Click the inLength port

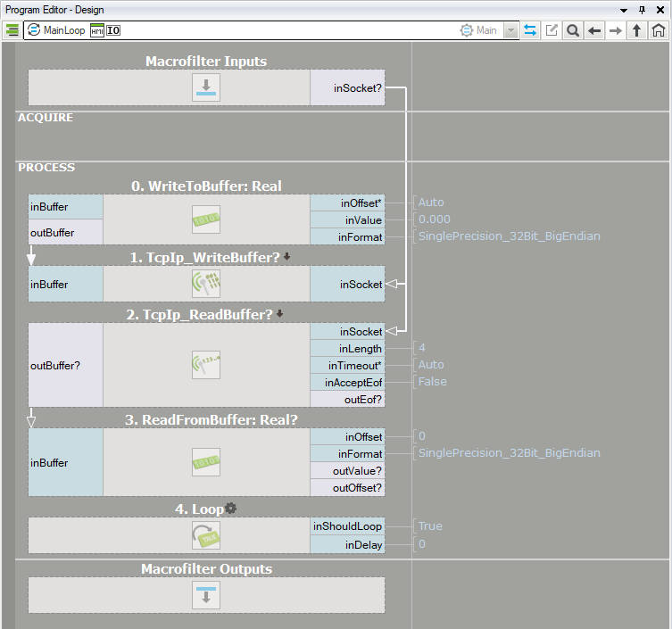[347, 349]
